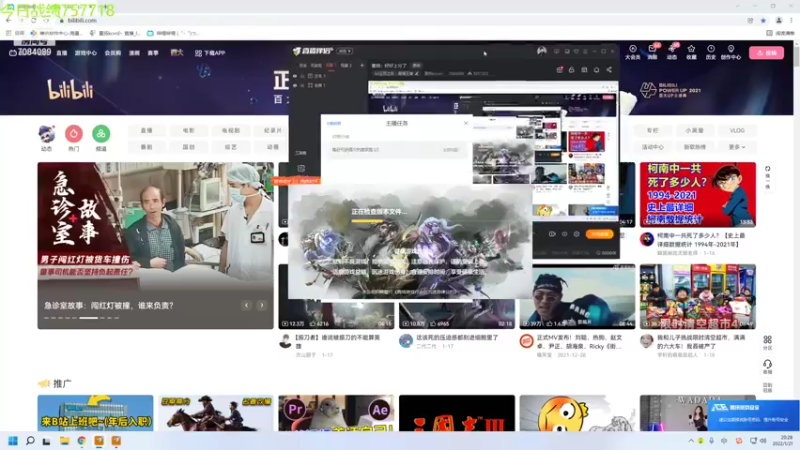This screenshot has height=450, width=800.
Task: Open 客服 headset icon on right edge
Action: [x=767, y=366]
